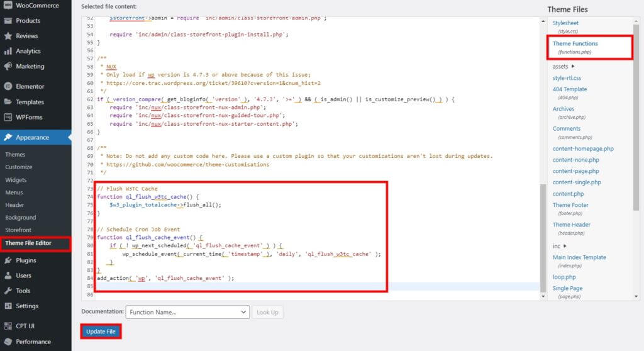Viewport: 644px width, 351px height.
Task: Open content-none.php file
Action: [576, 160]
